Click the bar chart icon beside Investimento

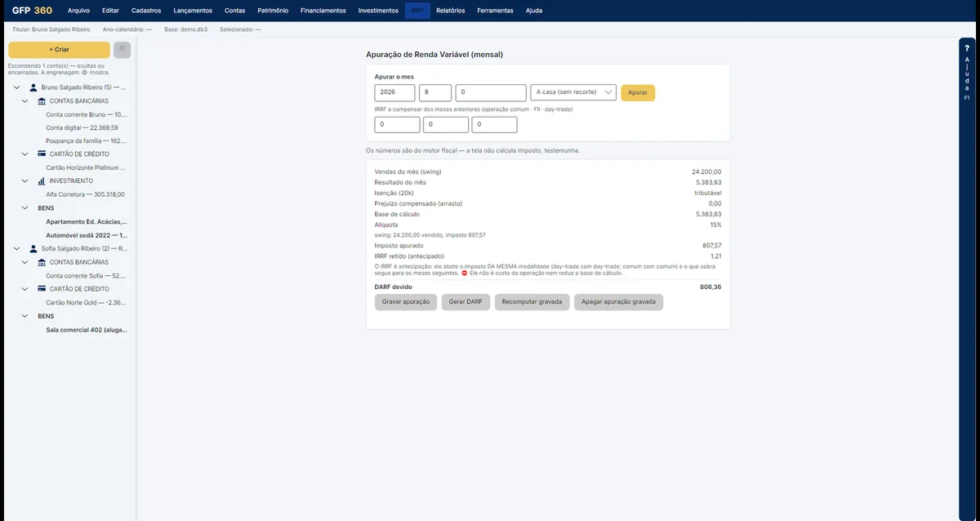(42, 181)
